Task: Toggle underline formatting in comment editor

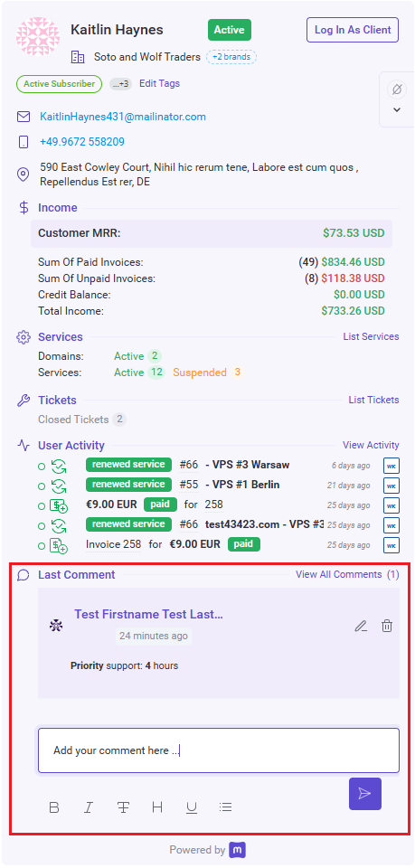Action: point(192,808)
